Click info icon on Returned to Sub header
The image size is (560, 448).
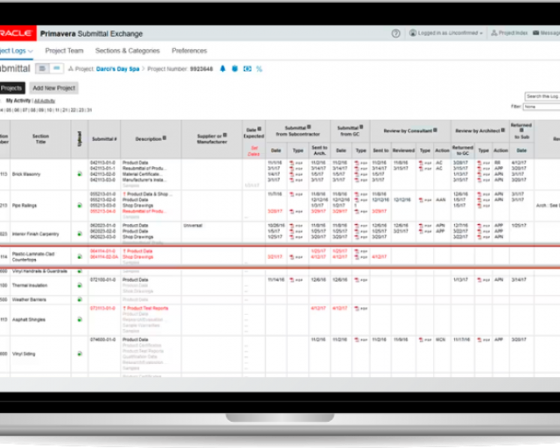[521, 131]
